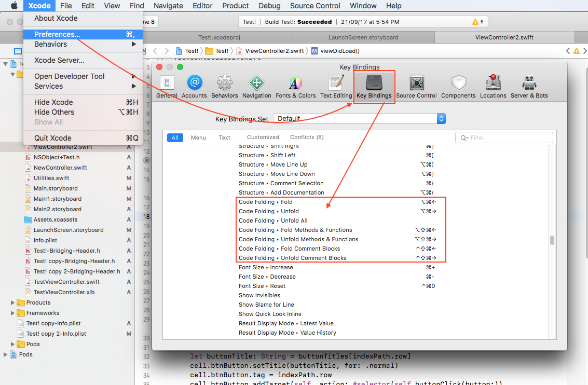Click the Info.plist file icon
The width and height of the screenshot is (588, 385).
(x=28, y=240)
